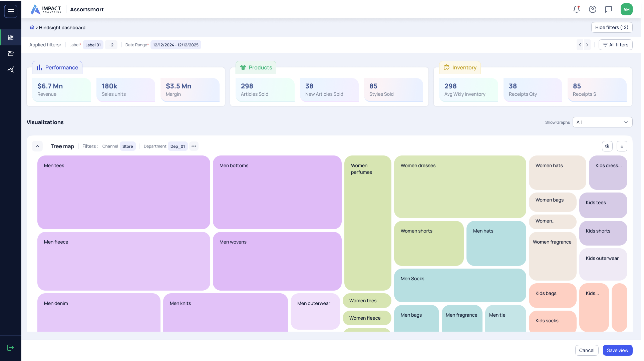Open the help question mark icon
644x361 pixels.
pos(592,9)
